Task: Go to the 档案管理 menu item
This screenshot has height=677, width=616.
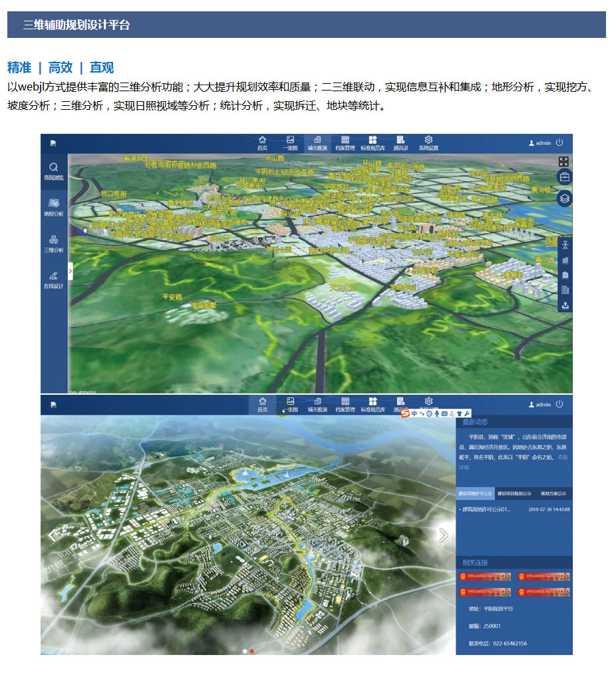Action: pyautogui.click(x=346, y=143)
